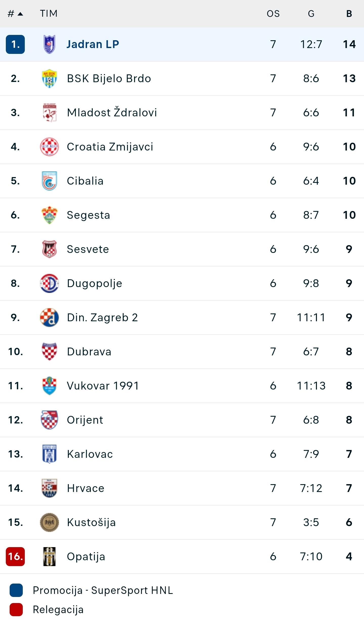The width and height of the screenshot is (364, 622).
Task: Click the Opatija striped crest
Action: (49, 556)
